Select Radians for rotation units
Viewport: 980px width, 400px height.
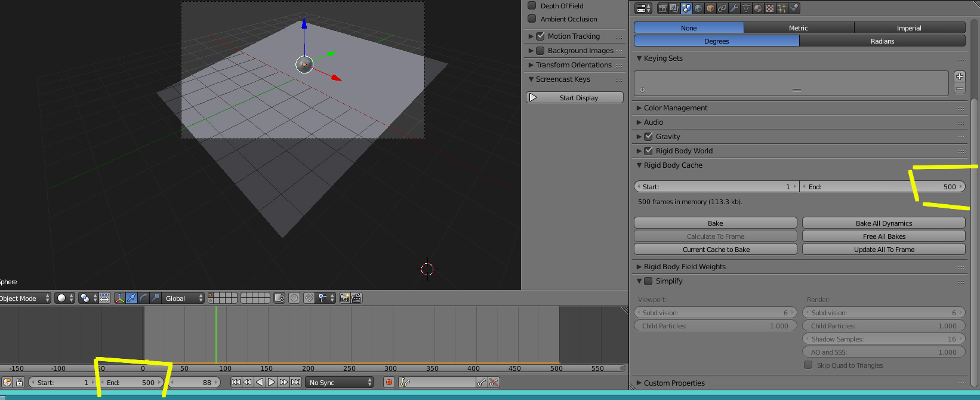pyautogui.click(x=882, y=41)
